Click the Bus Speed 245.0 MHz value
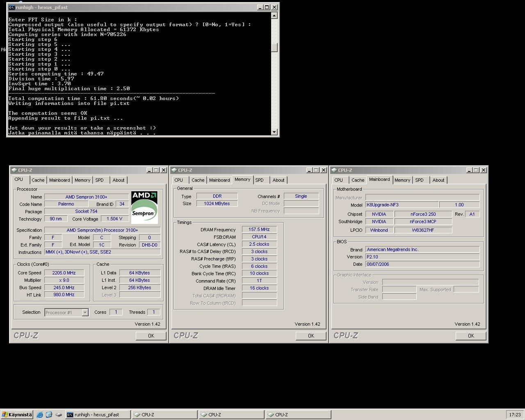Viewport: 525px width, 420px height. (64, 288)
